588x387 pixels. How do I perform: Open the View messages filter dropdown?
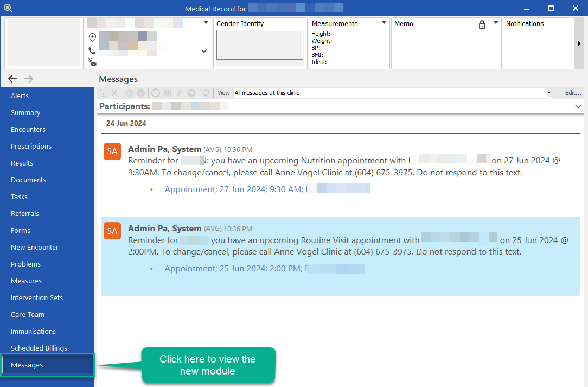coord(549,93)
